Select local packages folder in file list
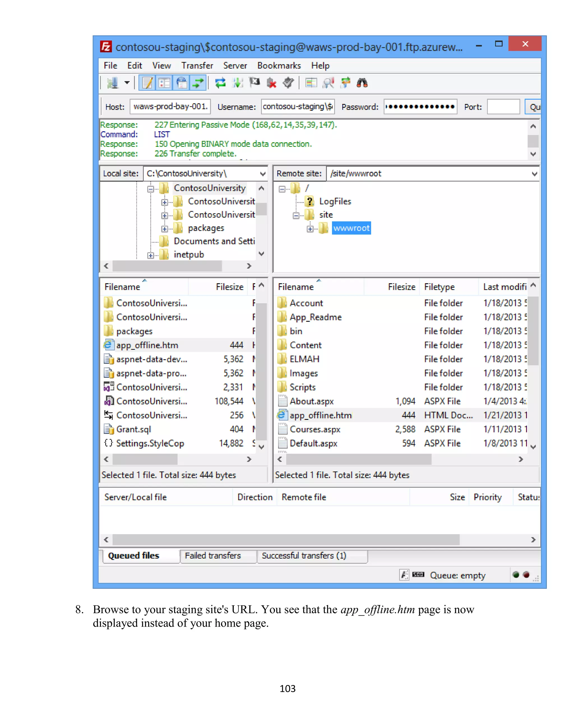The width and height of the screenshot is (574, 728). pyautogui.click(x=179, y=331)
